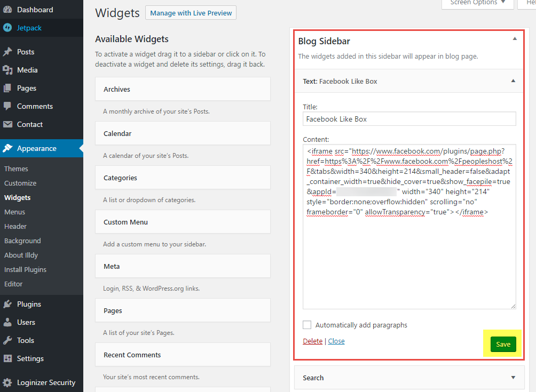Click the Comments speech bubble icon
The width and height of the screenshot is (536, 392).
(x=7, y=106)
